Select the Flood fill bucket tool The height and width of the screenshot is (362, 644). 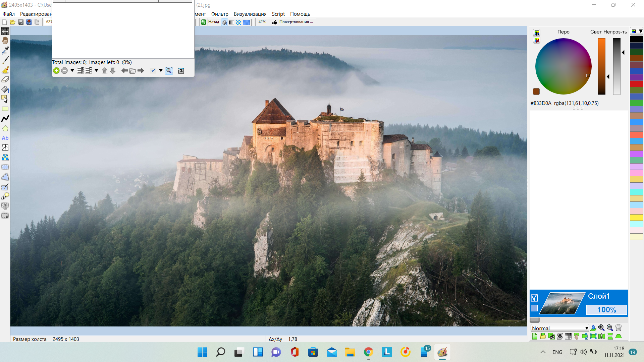tap(5, 89)
